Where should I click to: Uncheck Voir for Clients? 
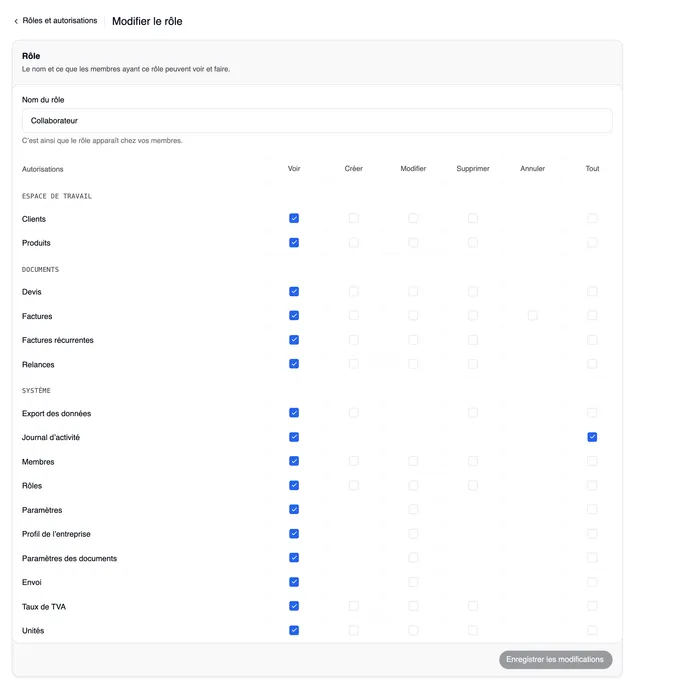click(294, 218)
